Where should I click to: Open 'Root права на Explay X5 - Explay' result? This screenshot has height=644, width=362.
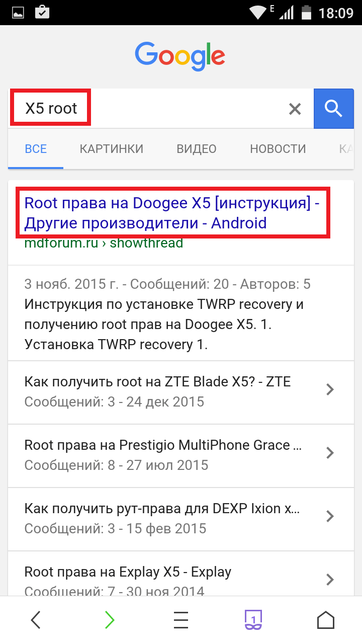(x=128, y=572)
